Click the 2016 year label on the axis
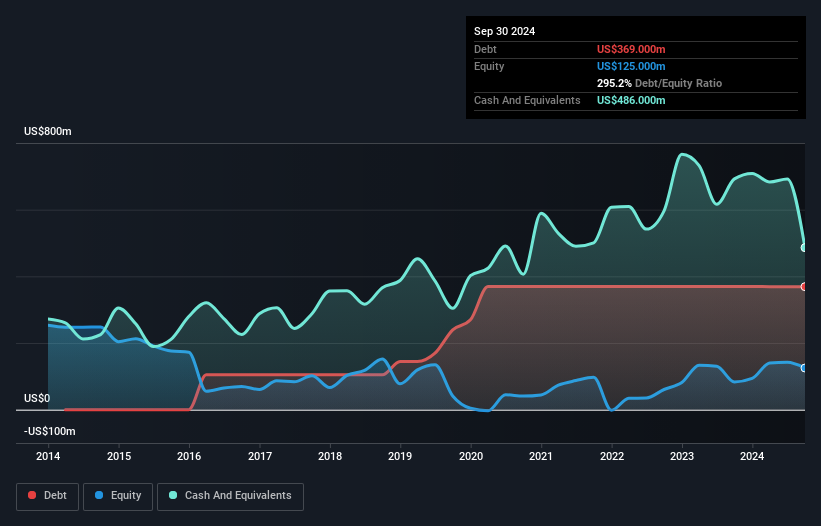 (x=189, y=457)
